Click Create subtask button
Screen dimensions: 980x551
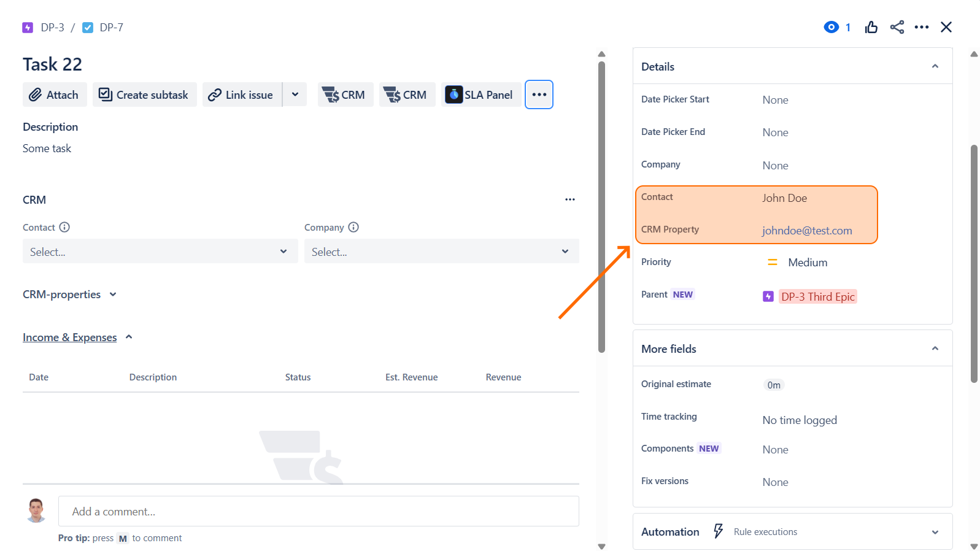point(144,94)
